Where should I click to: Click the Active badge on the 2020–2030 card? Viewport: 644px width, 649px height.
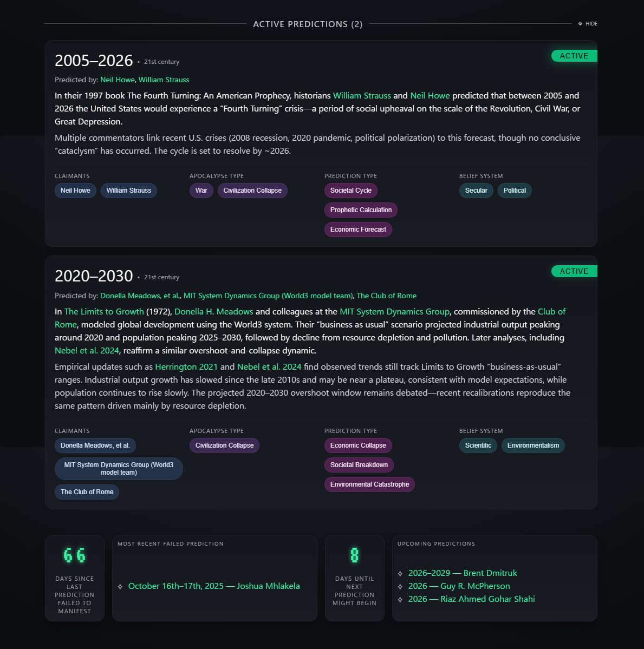coord(574,271)
